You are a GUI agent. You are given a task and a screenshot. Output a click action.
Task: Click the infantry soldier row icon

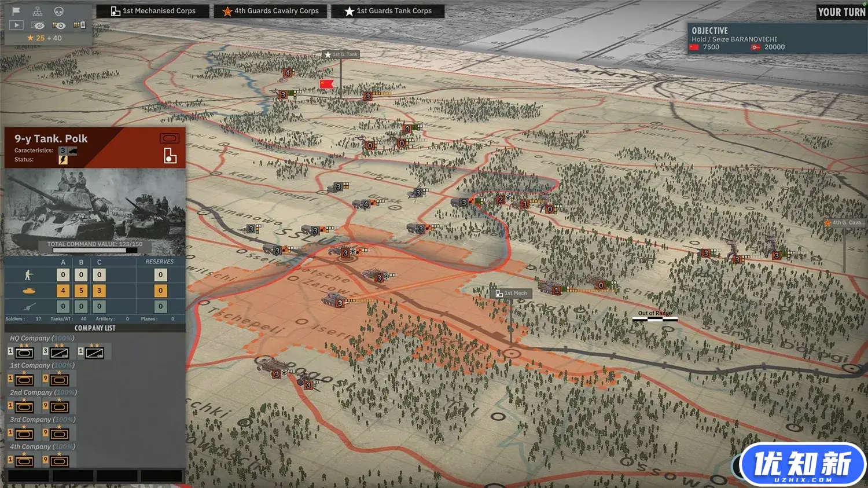click(28, 275)
